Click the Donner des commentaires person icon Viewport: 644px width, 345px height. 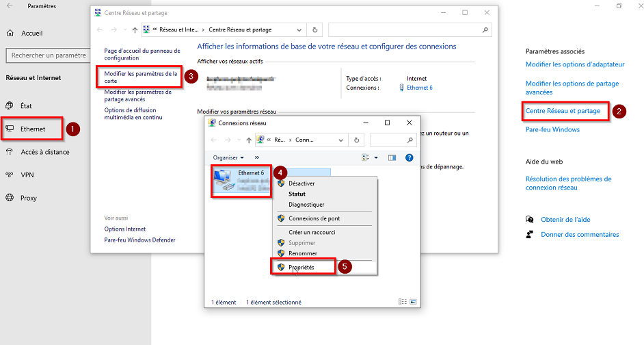530,234
